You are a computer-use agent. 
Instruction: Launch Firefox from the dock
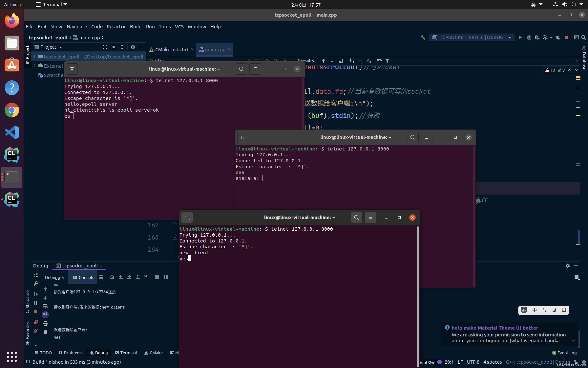pyautogui.click(x=12, y=21)
